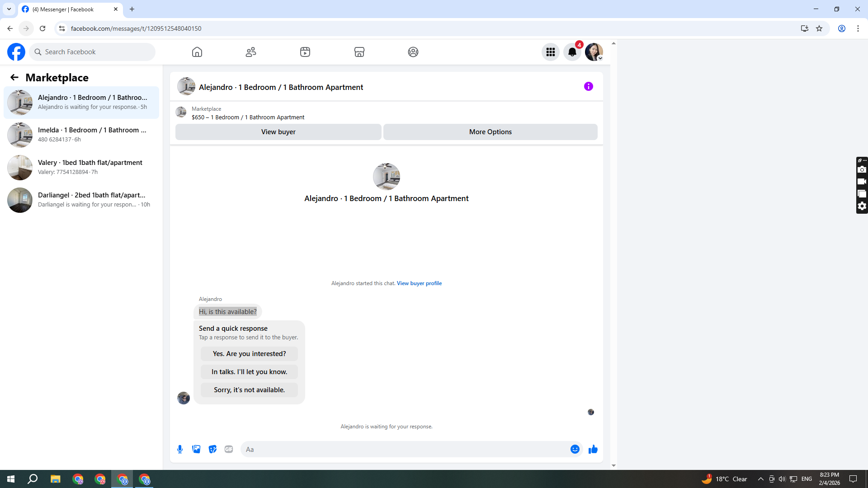Go back from Marketplace chats list
The image size is (868, 488).
coord(14,77)
